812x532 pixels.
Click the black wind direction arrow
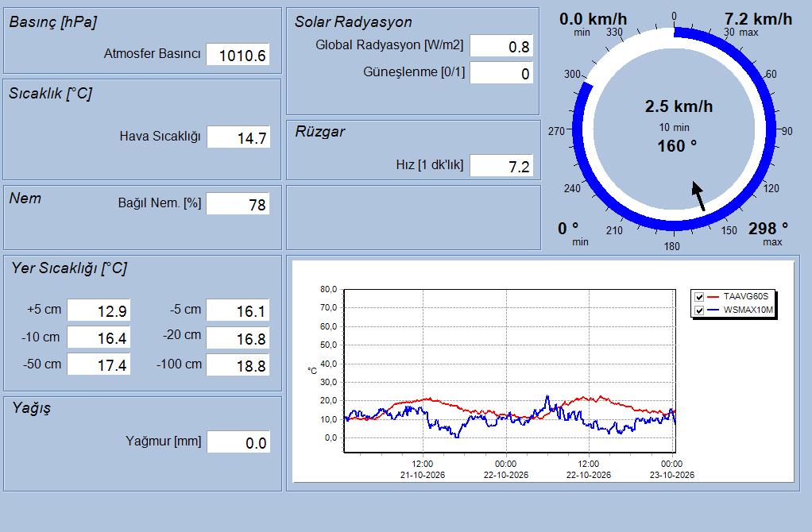[x=698, y=196]
